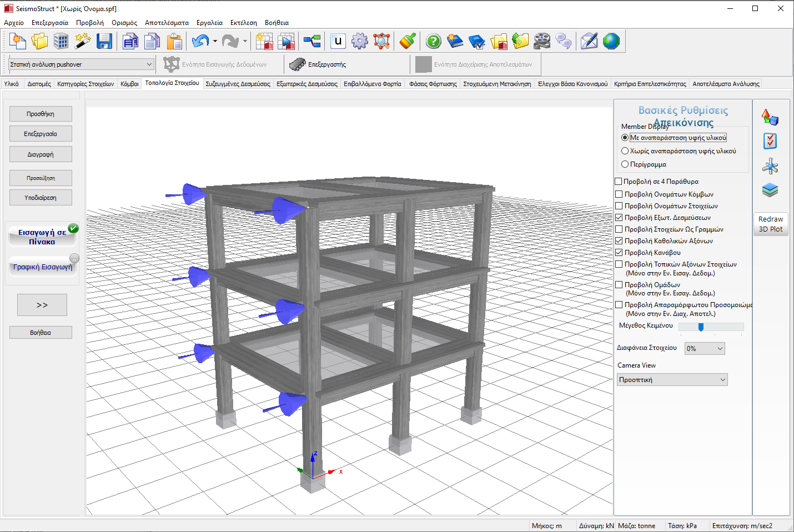The width and height of the screenshot is (794, 532).
Task: Switch to the 'Επιβαλλόμενα Φορτία' tab
Action: coord(372,84)
